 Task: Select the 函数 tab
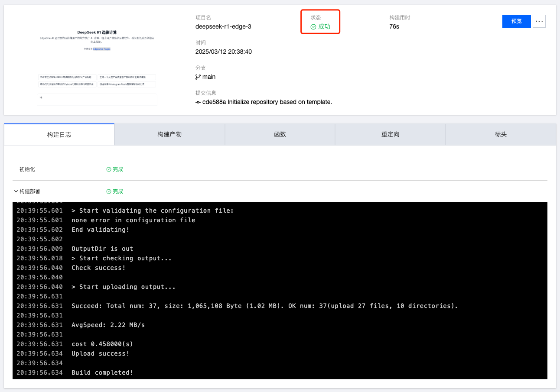pyautogui.click(x=280, y=134)
